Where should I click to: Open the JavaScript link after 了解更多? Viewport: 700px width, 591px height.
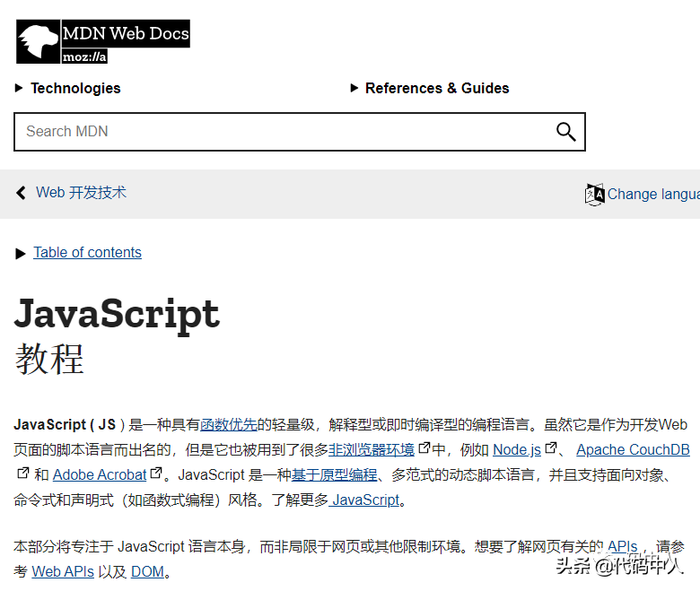(x=365, y=500)
